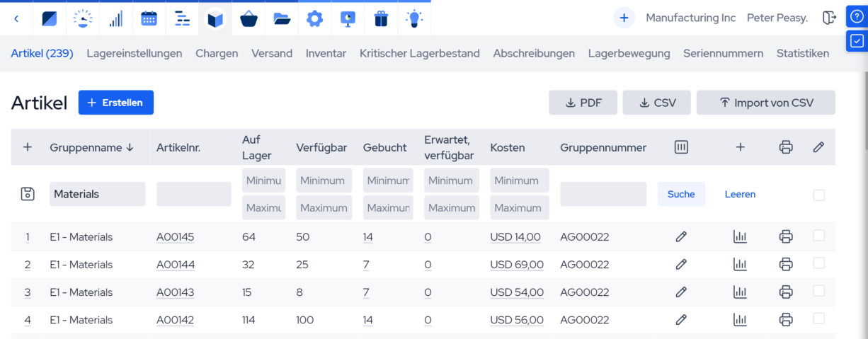This screenshot has width=868, height=339.
Task: Open statistics chart for A00145
Action: [x=740, y=237]
